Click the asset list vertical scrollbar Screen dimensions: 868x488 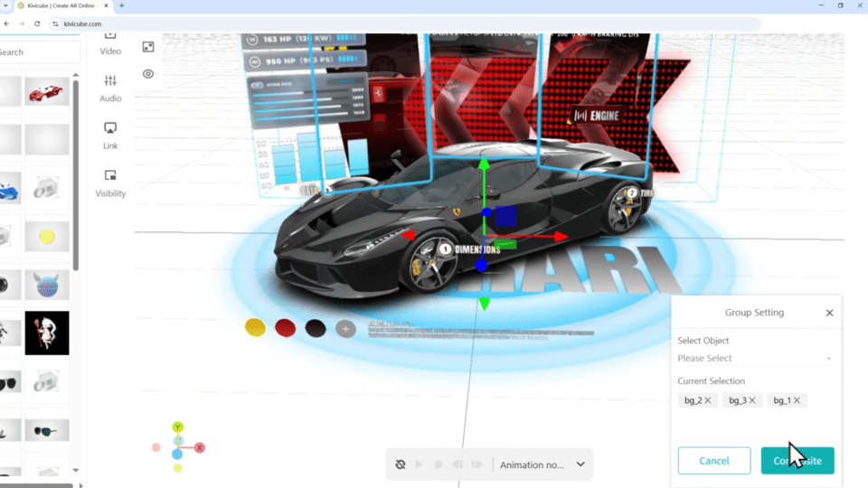tap(76, 176)
